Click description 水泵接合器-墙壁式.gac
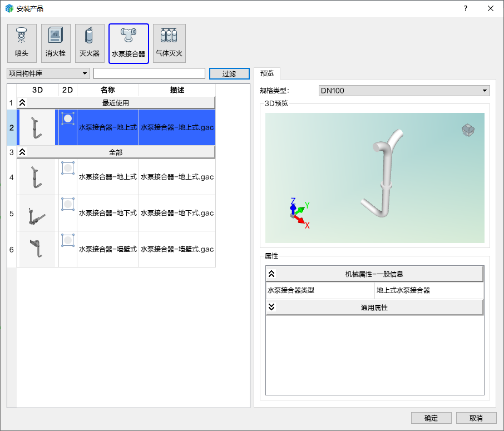Screen dimensions: 504x431 pos(177,249)
